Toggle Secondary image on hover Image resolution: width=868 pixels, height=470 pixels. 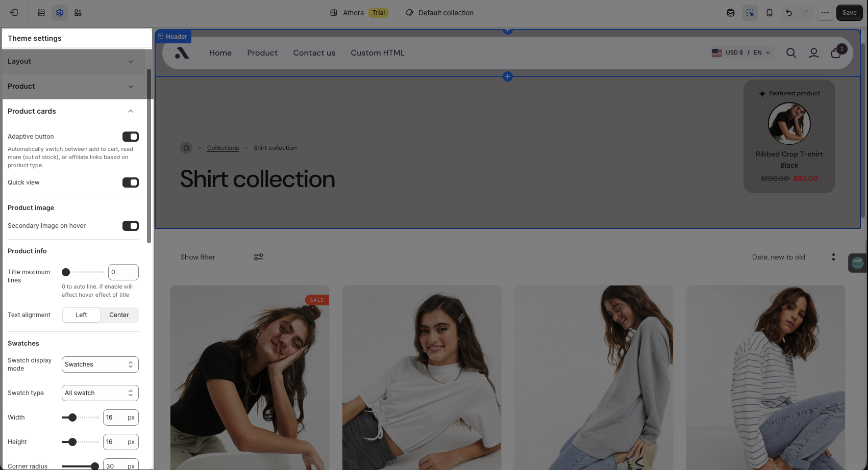pyautogui.click(x=131, y=226)
